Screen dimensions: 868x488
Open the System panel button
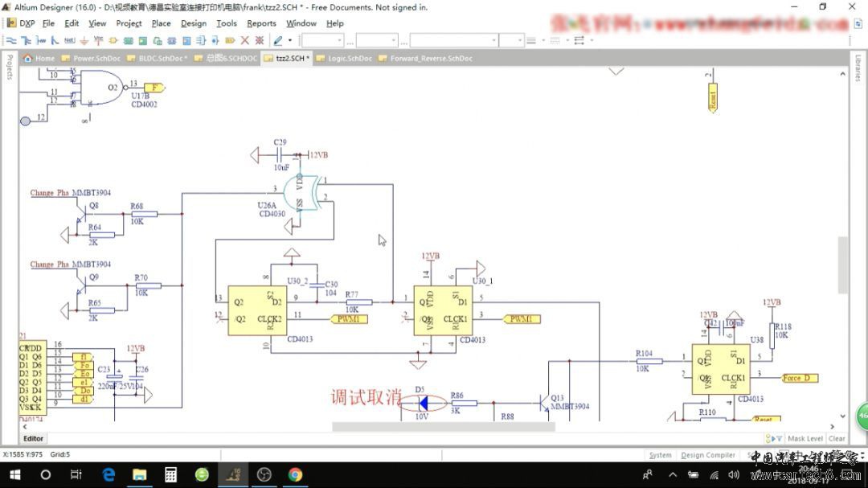click(660, 455)
